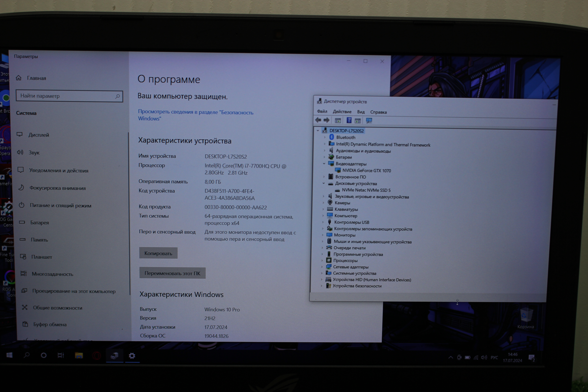The height and width of the screenshot is (392, 588).
Task: Expand the Сетевые адаптеры node
Action: pos(322,267)
